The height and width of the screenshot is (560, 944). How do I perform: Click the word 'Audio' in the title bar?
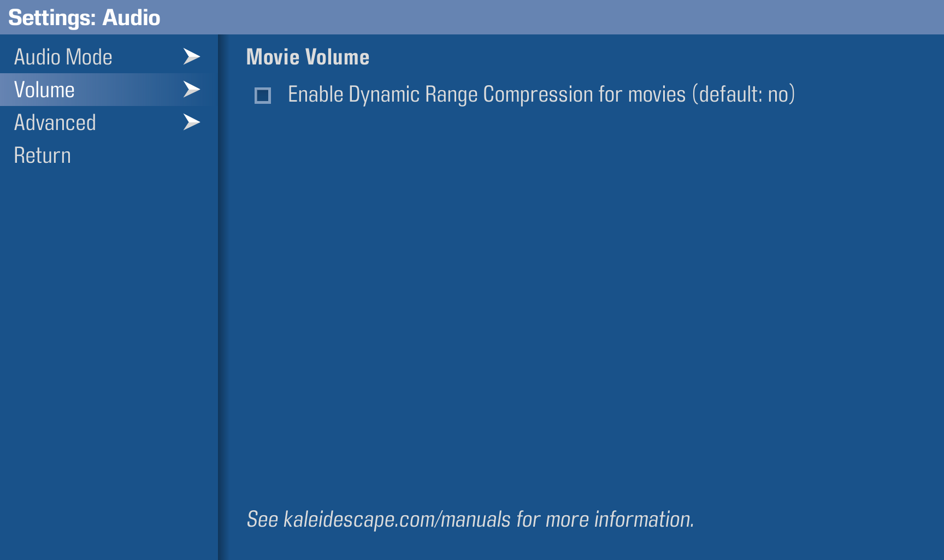pyautogui.click(x=132, y=18)
